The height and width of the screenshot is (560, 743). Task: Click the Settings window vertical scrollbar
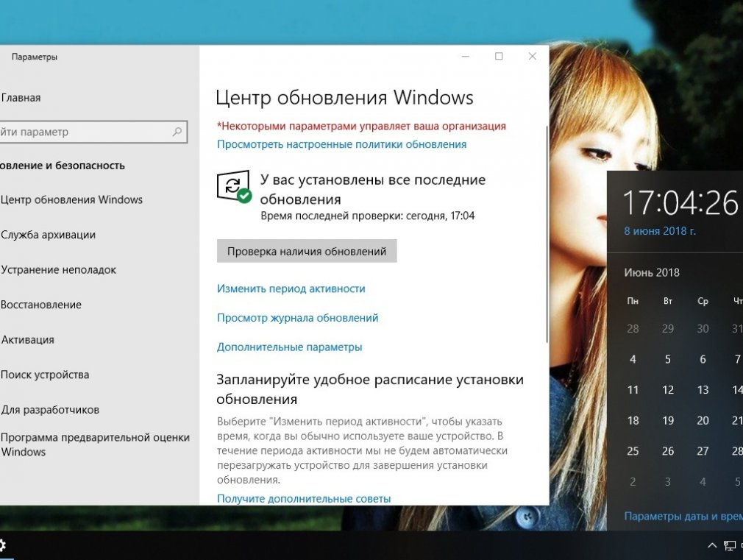(547, 235)
